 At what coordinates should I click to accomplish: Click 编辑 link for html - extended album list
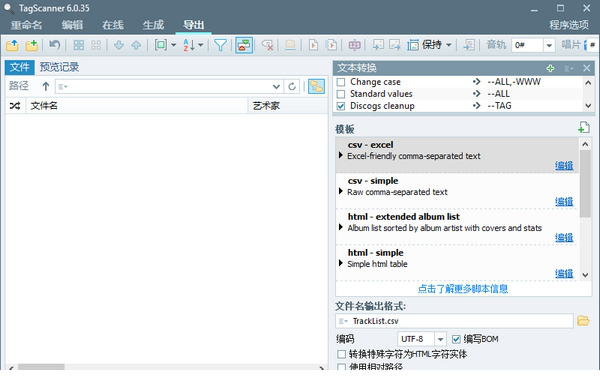tap(564, 238)
